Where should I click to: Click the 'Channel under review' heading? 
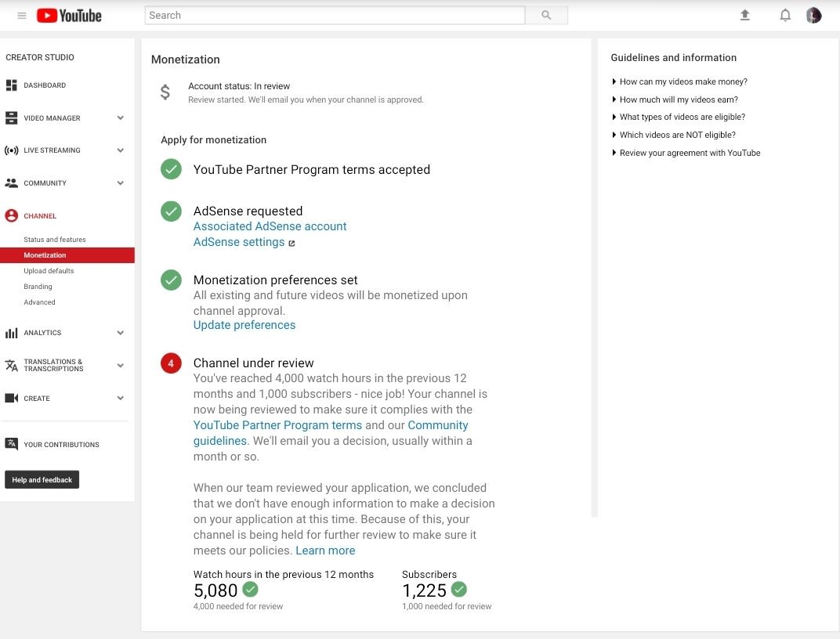click(x=253, y=363)
